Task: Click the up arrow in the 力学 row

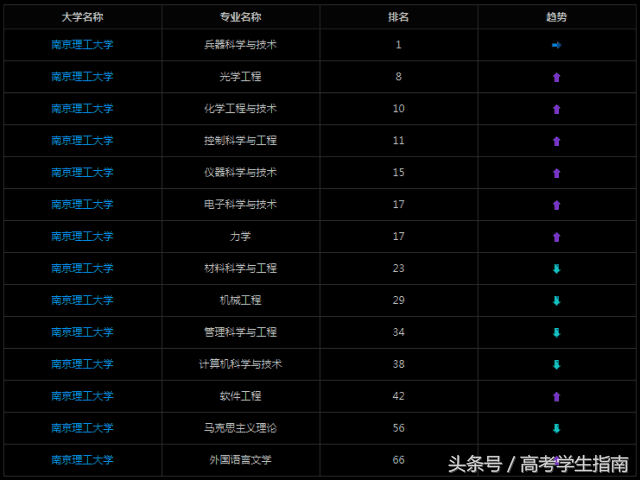Action: [x=556, y=236]
